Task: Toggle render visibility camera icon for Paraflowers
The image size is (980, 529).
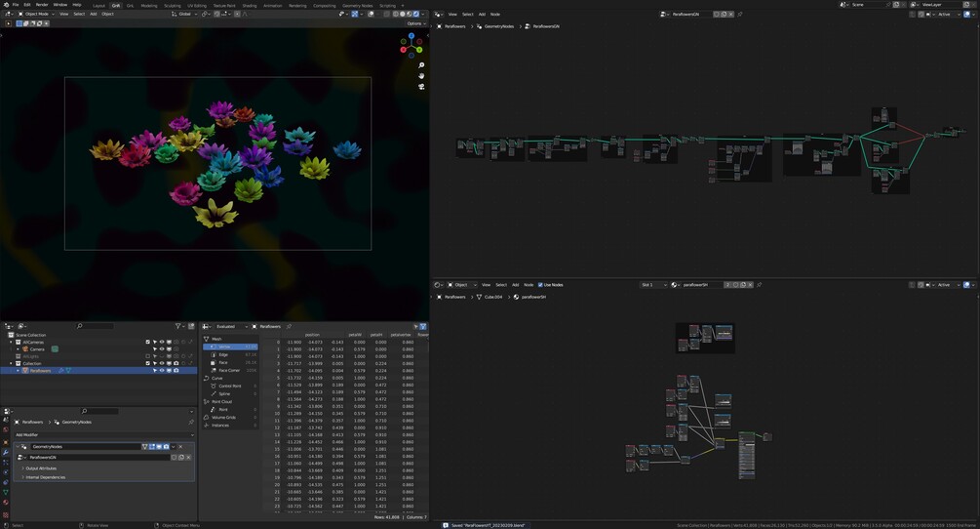Action: tap(176, 370)
